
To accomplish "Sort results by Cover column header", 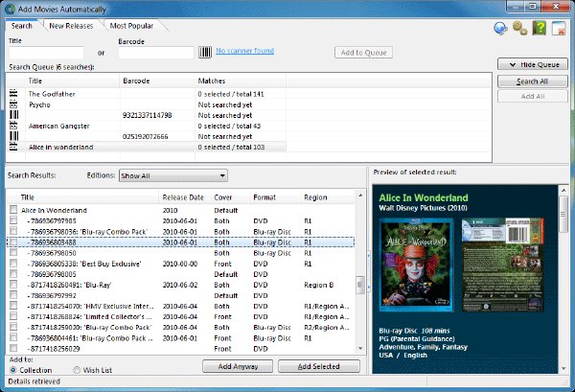I will pos(230,197).
